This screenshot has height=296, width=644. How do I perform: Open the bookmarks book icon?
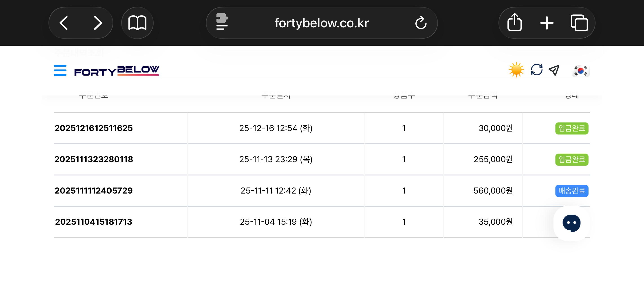pyautogui.click(x=137, y=23)
